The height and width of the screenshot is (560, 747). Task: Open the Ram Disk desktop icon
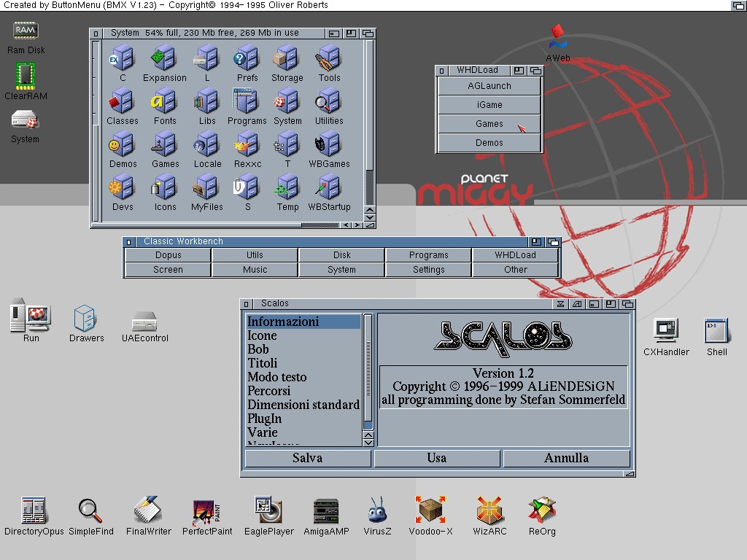[26, 31]
